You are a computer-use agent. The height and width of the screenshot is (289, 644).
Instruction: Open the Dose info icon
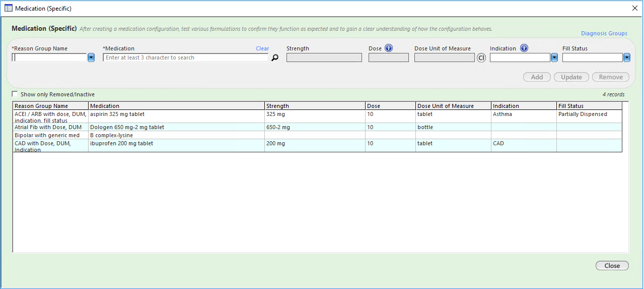click(x=388, y=48)
